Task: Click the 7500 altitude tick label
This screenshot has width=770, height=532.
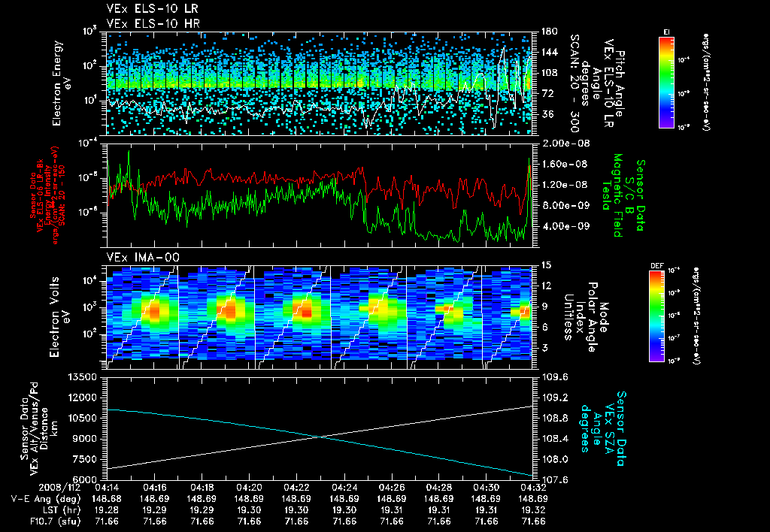Action: point(85,459)
